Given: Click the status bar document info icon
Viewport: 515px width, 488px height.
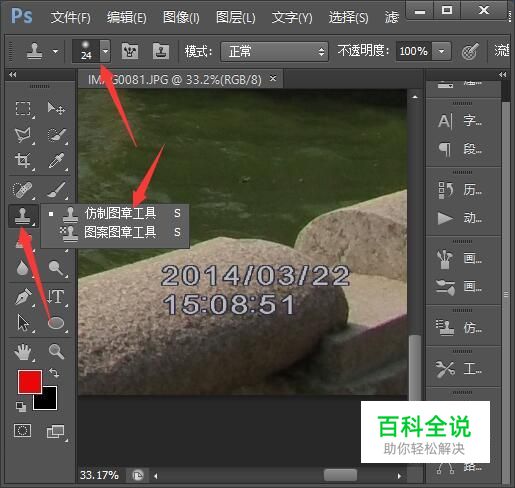Looking at the screenshot, I should (x=138, y=475).
